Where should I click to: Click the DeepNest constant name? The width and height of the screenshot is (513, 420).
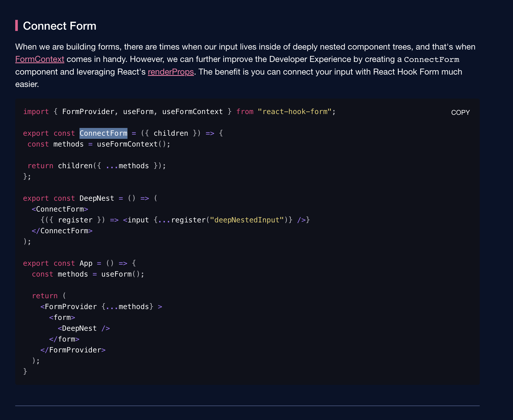tap(97, 198)
